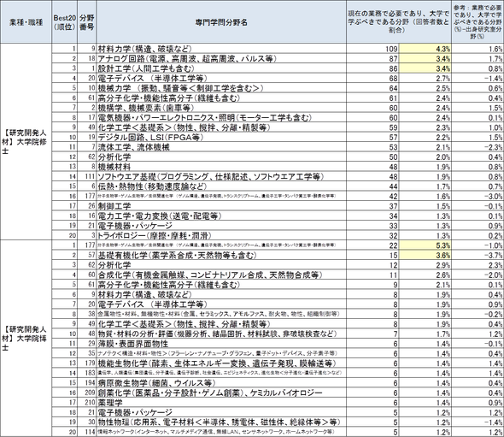Select the field number 183 cell
The height and width of the screenshot is (437, 504).
(x=87, y=373)
